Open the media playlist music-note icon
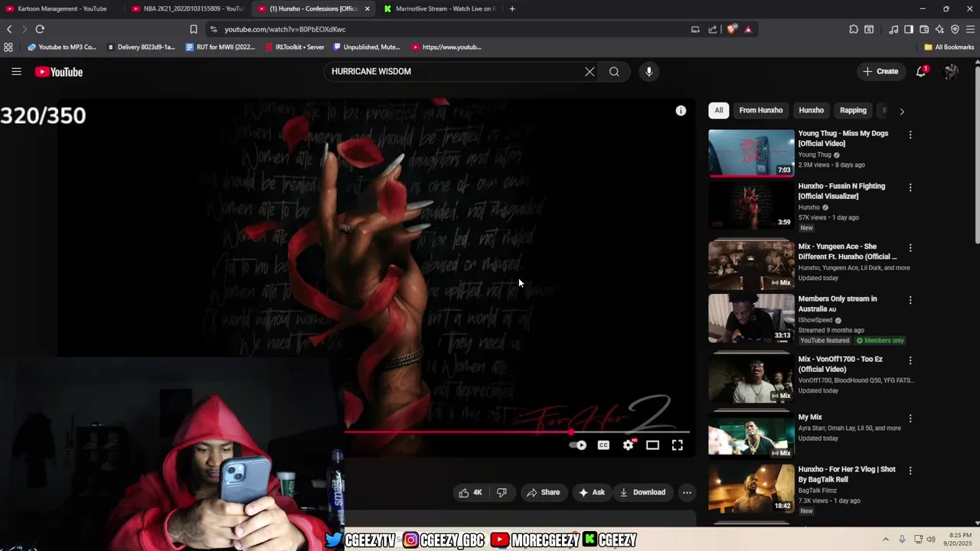This screenshot has width=980, height=551. [x=893, y=29]
